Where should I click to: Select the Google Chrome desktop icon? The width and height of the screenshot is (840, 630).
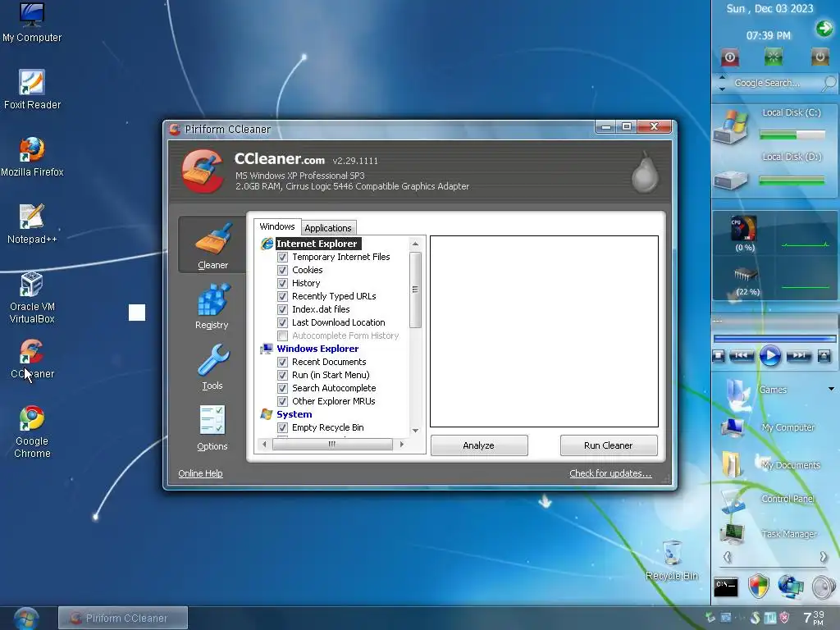pyautogui.click(x=32, y=432)
